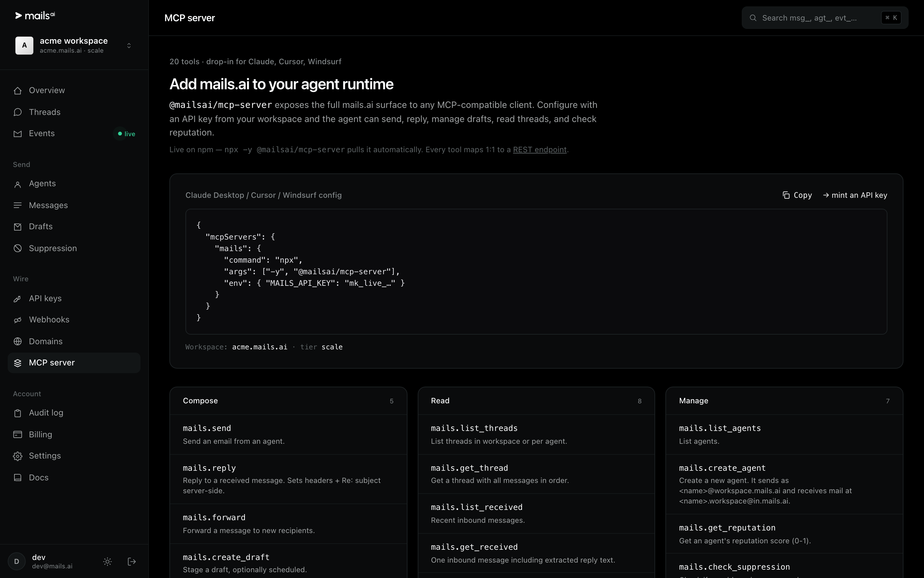Click the acme workspace avatar letter A
The height and width of the screenshot is (578, 924).
coord(24,46)
